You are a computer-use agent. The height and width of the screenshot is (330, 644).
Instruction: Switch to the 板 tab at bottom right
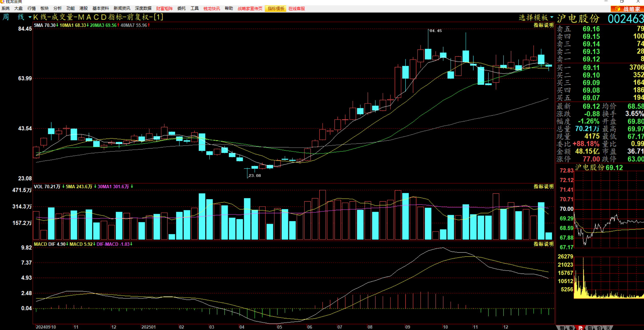571,328
